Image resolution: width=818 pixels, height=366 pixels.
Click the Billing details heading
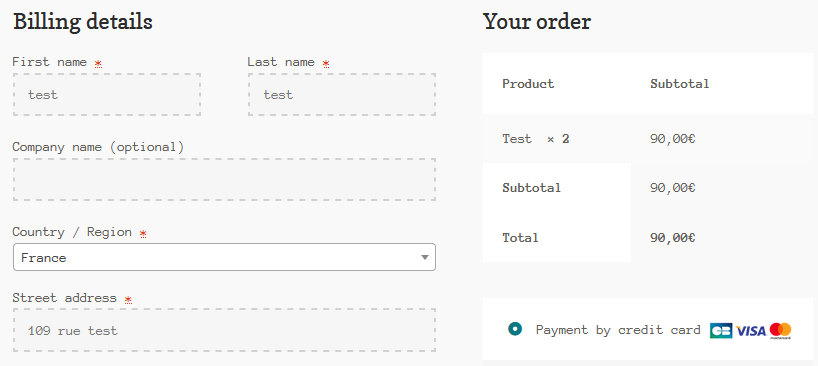pyautogui.click(x=83, y=22)
